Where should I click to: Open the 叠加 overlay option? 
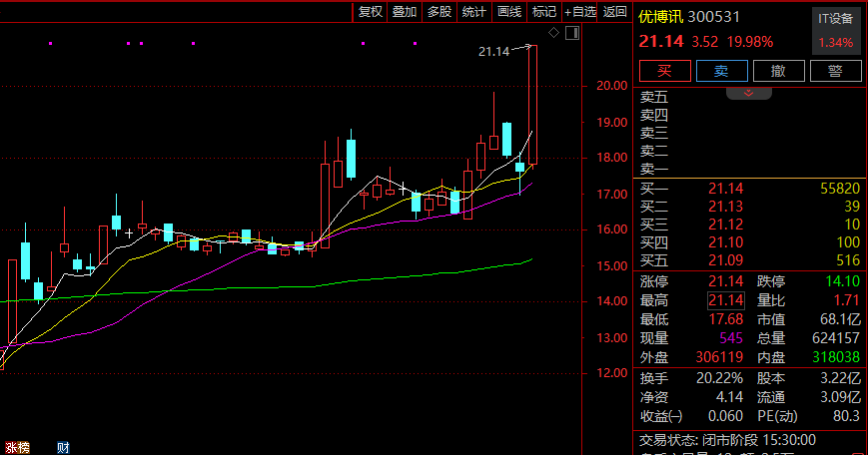(405, 12)
